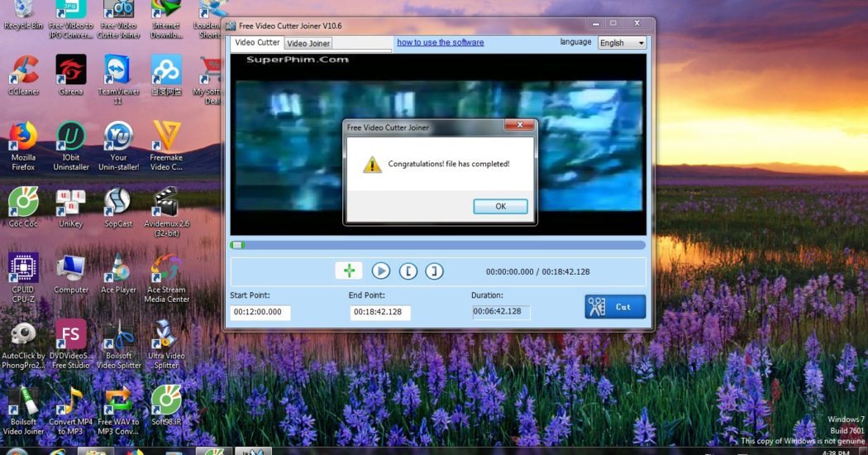The image size is (868, 455).
Task: Click the blue Baidu cloud desktop icon
Action: [x=166, y=75]
